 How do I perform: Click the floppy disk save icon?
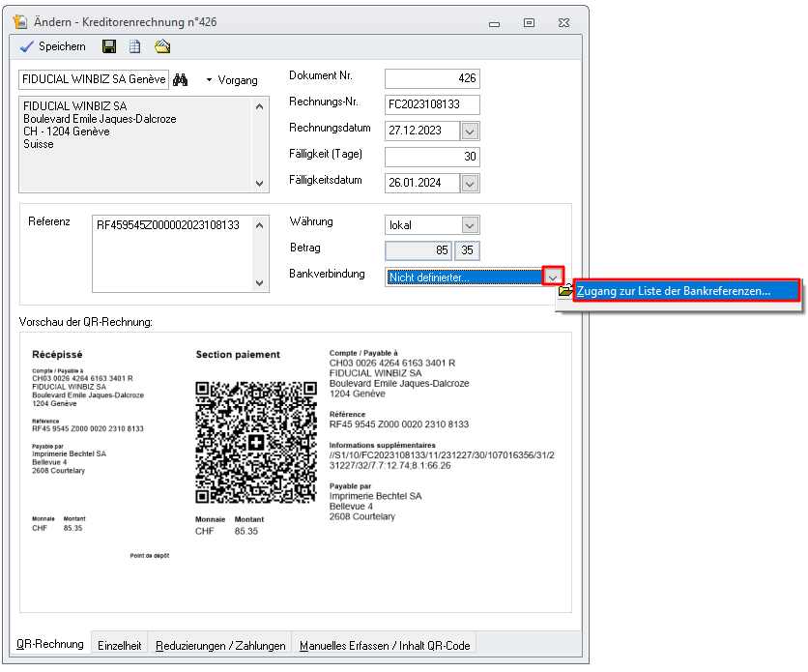click(x=109, y=46)
